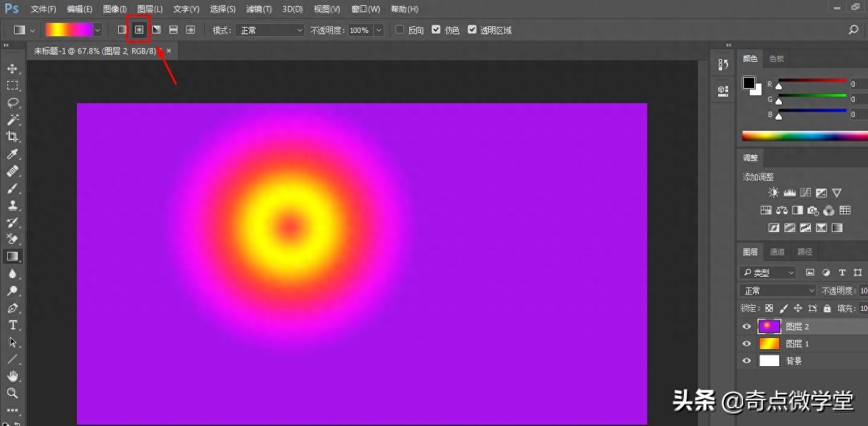Enable the 反向 (reverse) checkbox
Image resolution: width=868 pixels, height=426 pixels.
(x=400, y=30)
